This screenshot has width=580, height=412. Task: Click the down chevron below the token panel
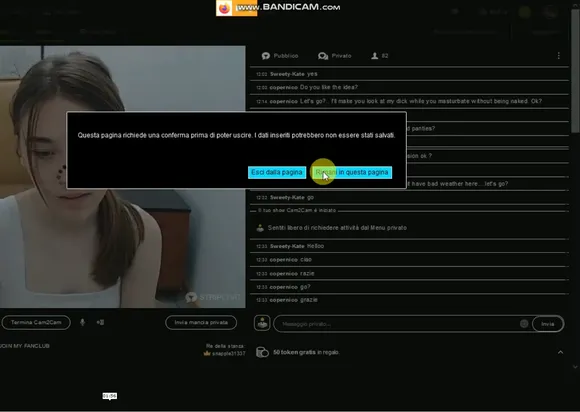(x=575, y=367)
